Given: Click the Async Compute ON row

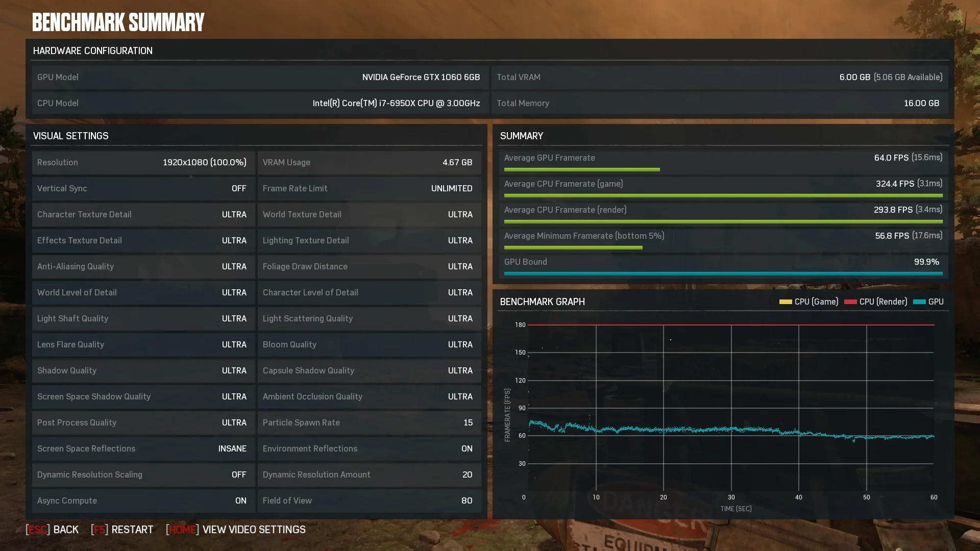Looking at the screenshot, I should click(x=143, y=500).
